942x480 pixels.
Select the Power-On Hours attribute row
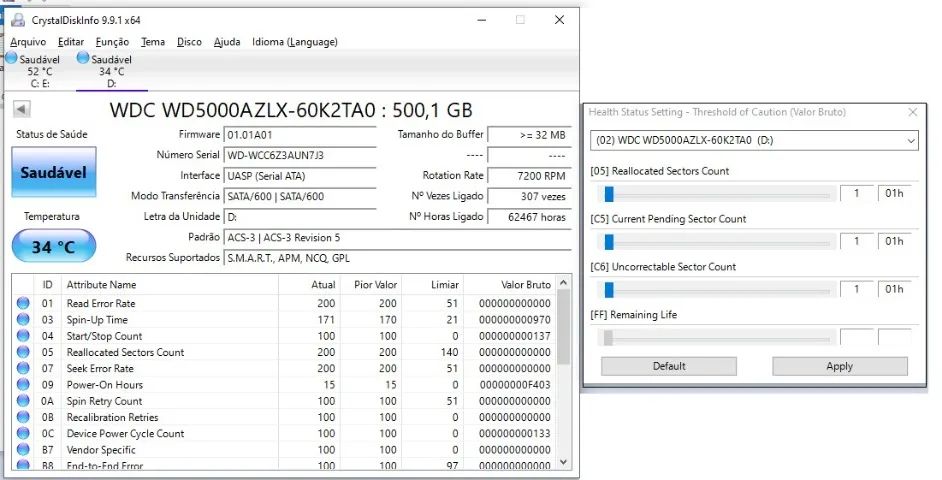(284, 384)
